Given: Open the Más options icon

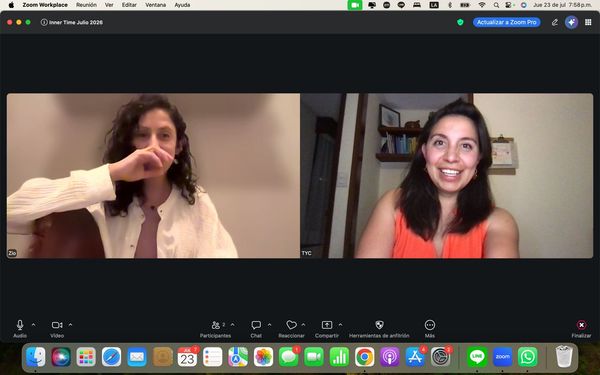Looking at the screenshot, I should point(430,325).
